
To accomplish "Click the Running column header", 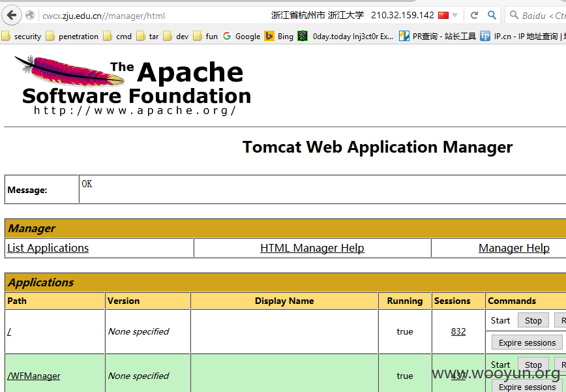I will click(405, 301).
